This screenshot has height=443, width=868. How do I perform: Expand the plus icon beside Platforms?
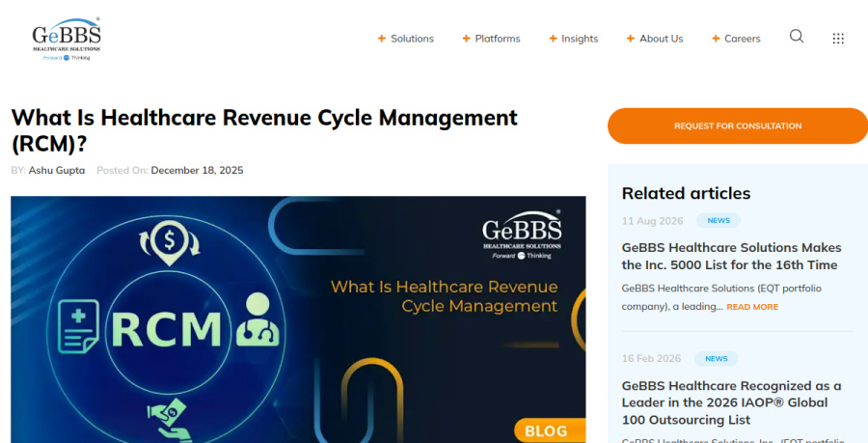pos(466,39)
